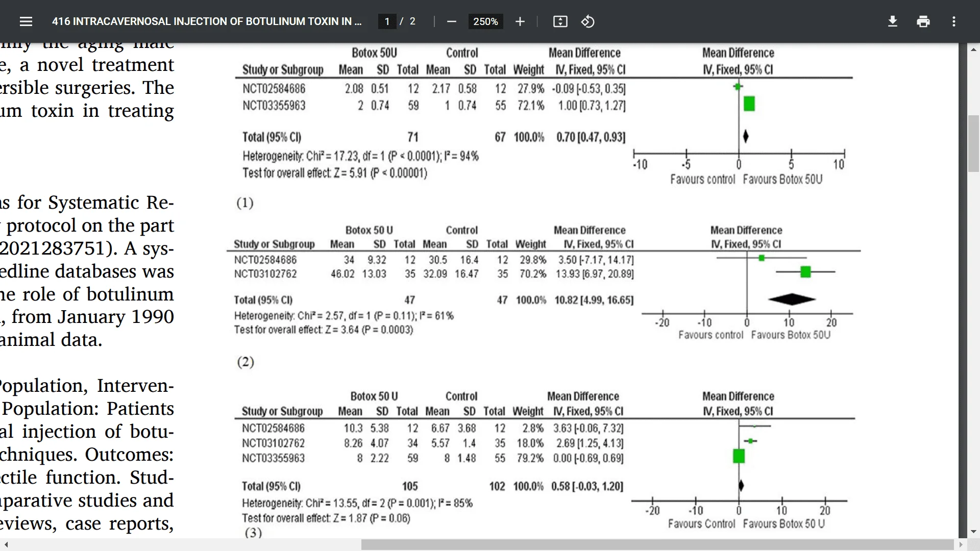
Task: Click the page number input showing 1
Action: pos(387,21)
